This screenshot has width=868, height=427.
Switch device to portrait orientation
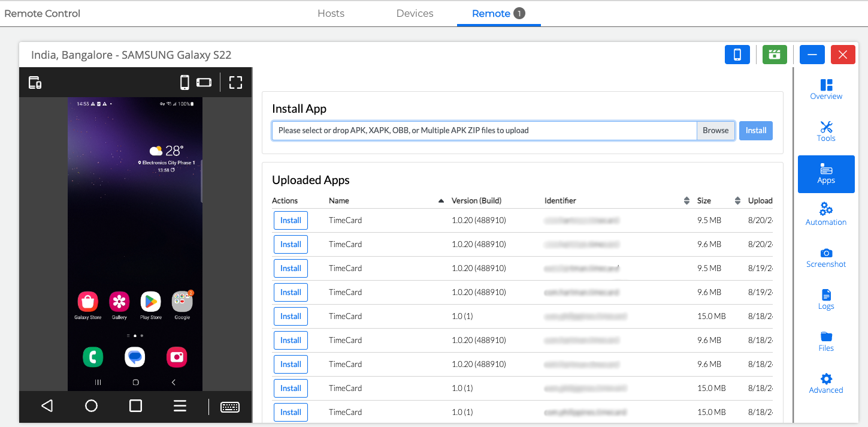pos(185,82)
